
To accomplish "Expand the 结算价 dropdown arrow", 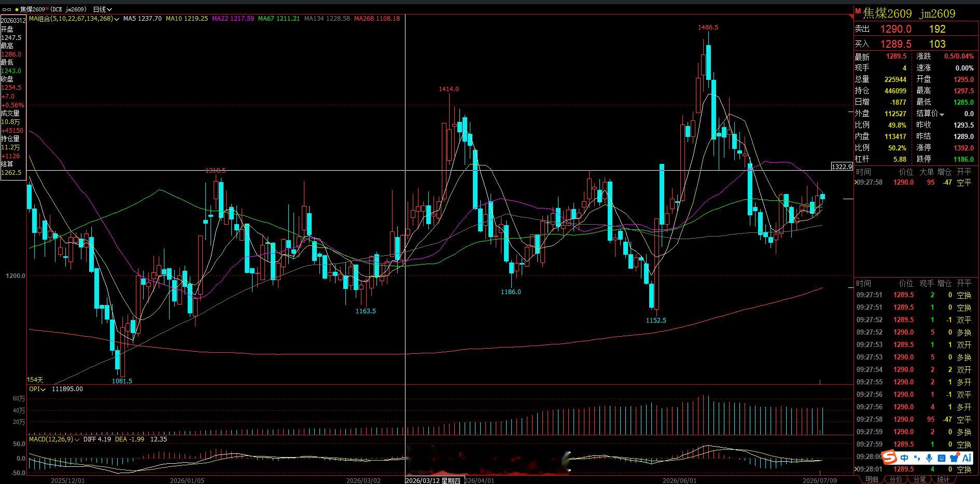I will [942, 114].
